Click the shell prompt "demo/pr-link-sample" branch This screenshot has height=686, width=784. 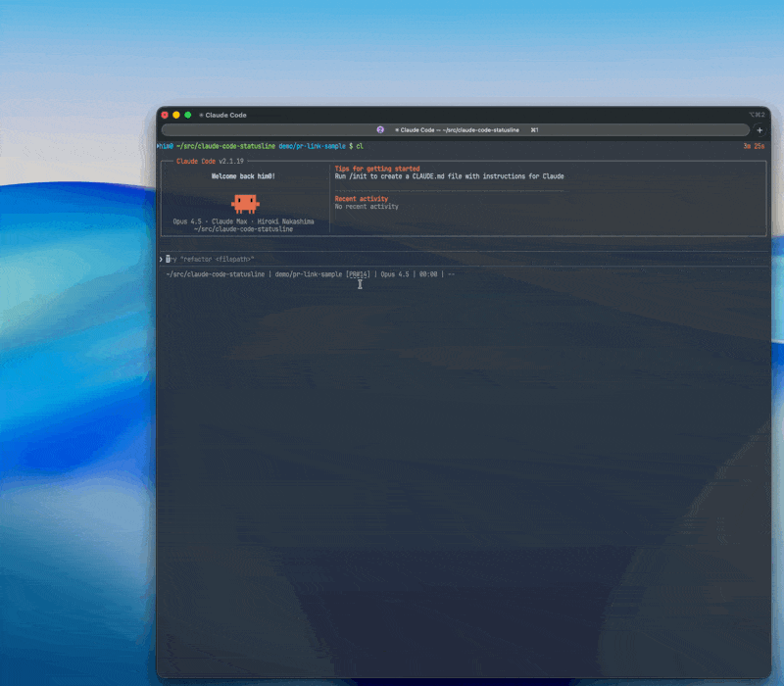(312, 146)
